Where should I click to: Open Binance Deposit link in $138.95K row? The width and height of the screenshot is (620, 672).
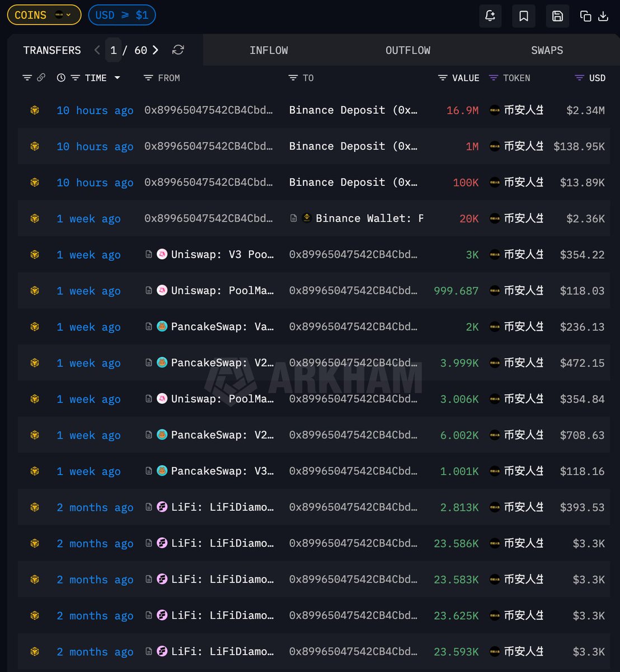tap(353, 146)
